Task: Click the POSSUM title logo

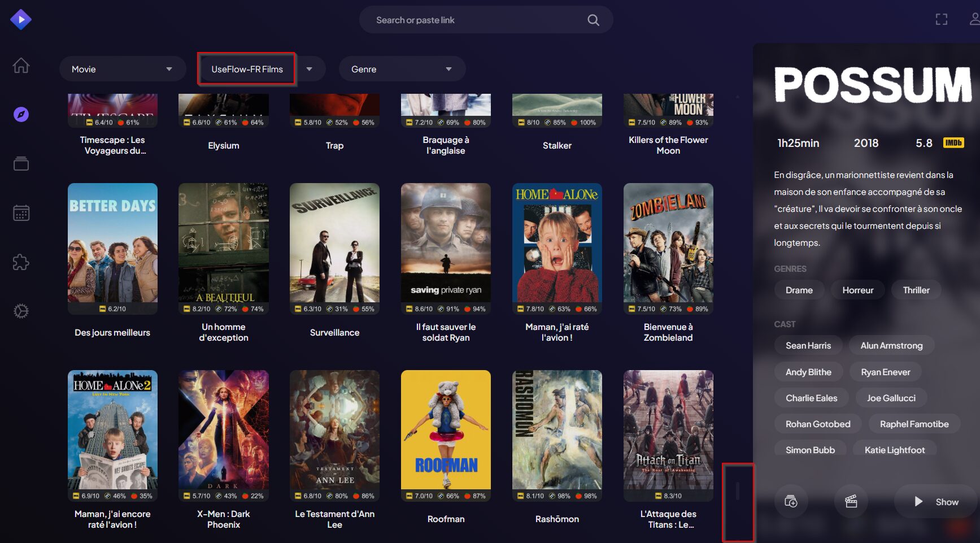Action: point(873,85)
